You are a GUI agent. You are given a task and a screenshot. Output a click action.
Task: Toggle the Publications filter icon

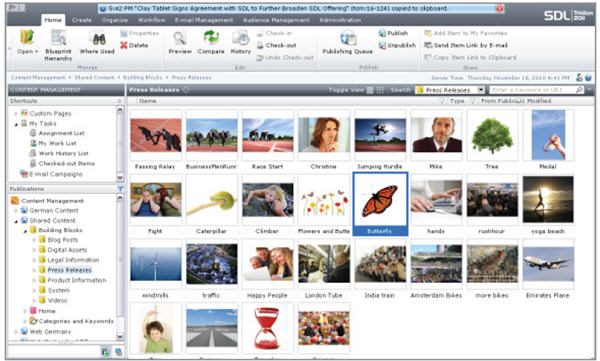(120, 189)
